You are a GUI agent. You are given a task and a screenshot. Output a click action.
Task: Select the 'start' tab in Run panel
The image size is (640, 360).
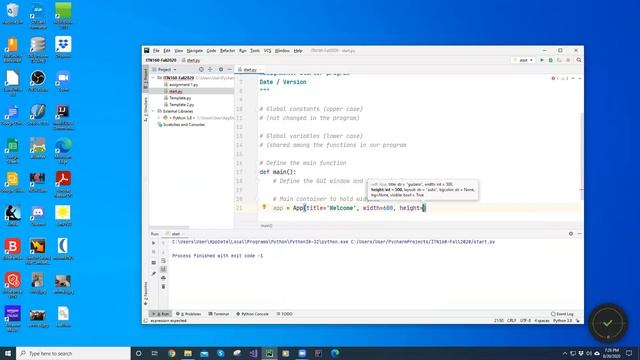176,234
